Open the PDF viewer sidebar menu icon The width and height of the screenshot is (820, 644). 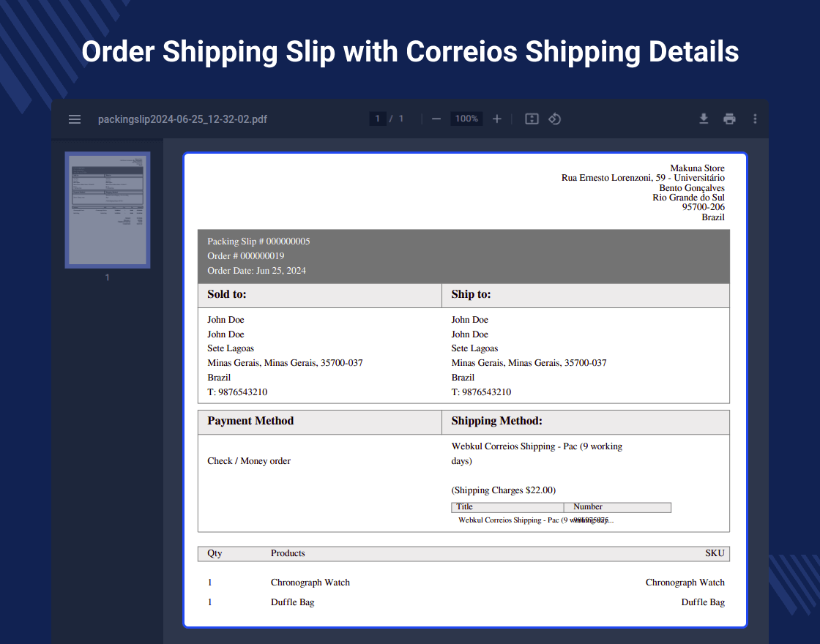coord(75,119)
